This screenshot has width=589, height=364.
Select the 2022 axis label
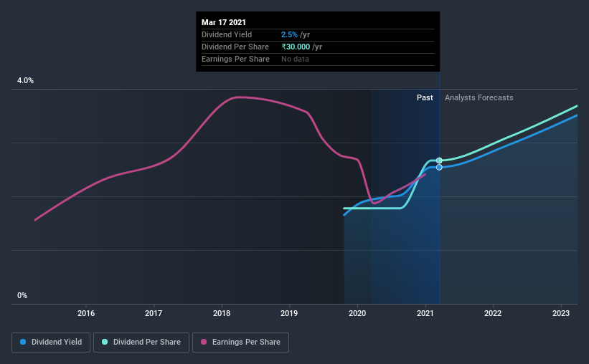493,313
